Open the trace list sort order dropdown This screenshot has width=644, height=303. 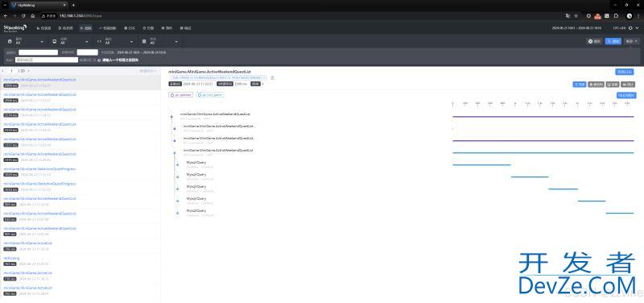pos(148,71)
